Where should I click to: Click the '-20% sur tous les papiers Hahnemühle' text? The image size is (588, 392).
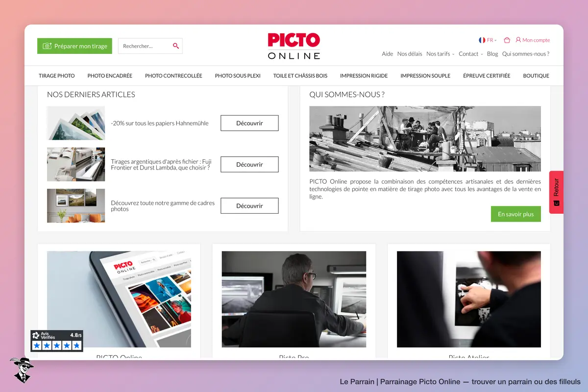pyautogui.click(x=160, y=123)
